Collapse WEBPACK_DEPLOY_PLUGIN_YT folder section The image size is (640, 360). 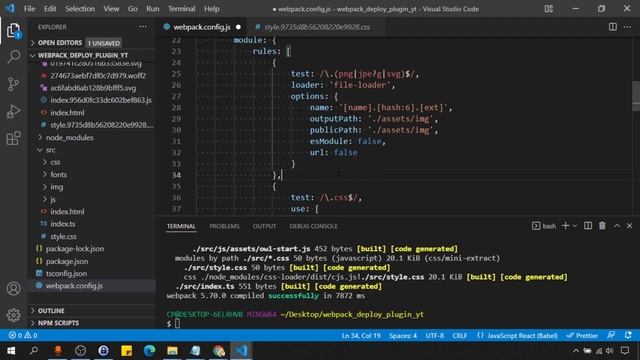[x=83, y=55]
